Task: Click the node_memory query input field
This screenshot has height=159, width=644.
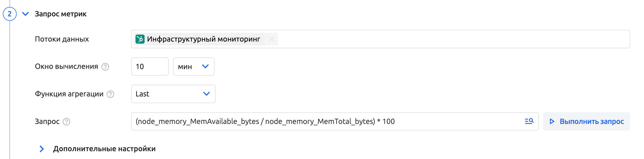Action: click(x=312, y=121)
